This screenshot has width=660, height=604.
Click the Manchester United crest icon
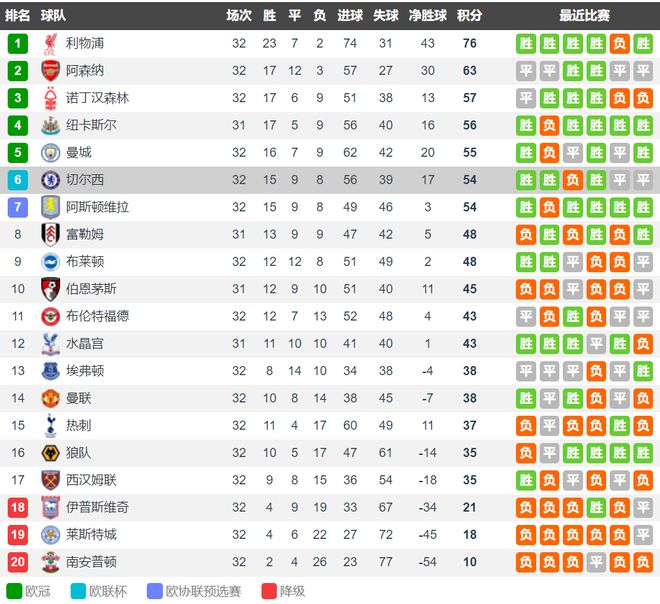50,398
